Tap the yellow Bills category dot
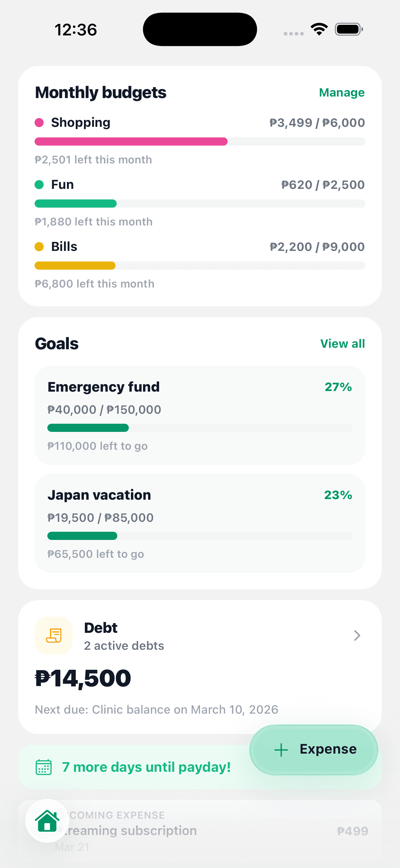This screenshot has height=868, width=400. [x=39, y=247]
